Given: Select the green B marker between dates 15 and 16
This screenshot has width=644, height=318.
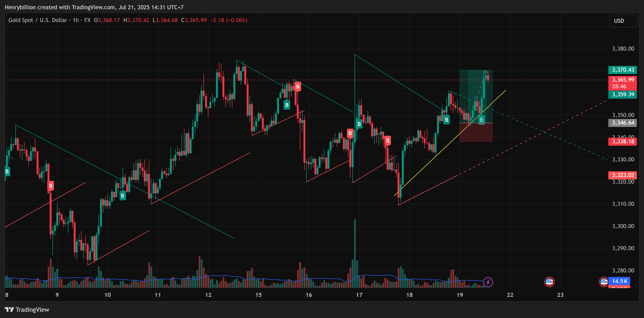Looking at the screenshot, I should click(x=287, y=105).
